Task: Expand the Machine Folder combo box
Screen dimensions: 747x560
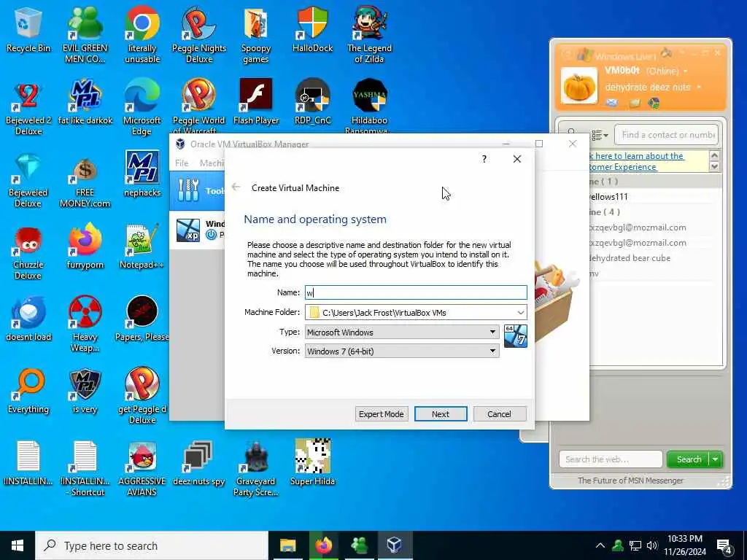Action: tap(521, 312)
